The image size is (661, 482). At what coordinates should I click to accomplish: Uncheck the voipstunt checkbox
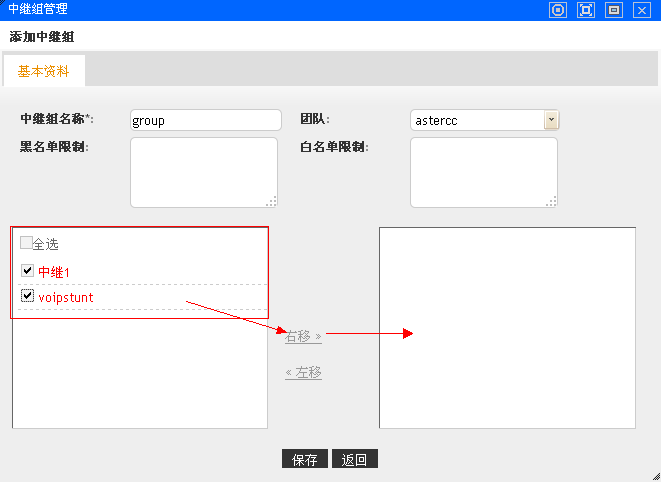[27, 297]
